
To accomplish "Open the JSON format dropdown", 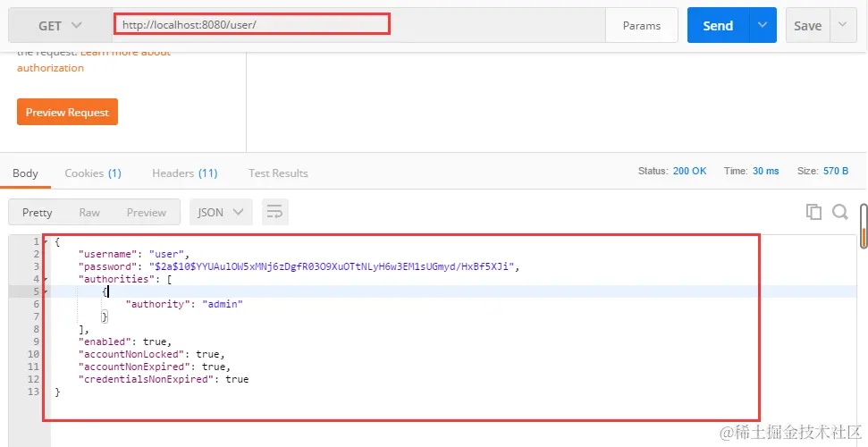I will (x=221, y=212).
